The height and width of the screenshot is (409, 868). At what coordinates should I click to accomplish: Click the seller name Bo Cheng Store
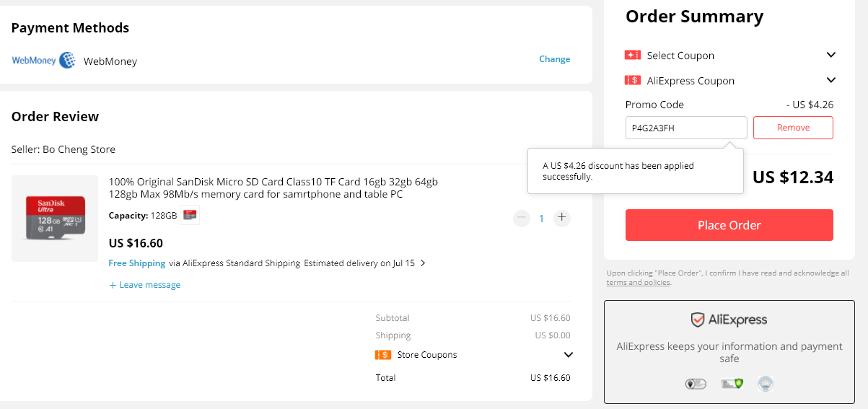[x=79, y=149]
